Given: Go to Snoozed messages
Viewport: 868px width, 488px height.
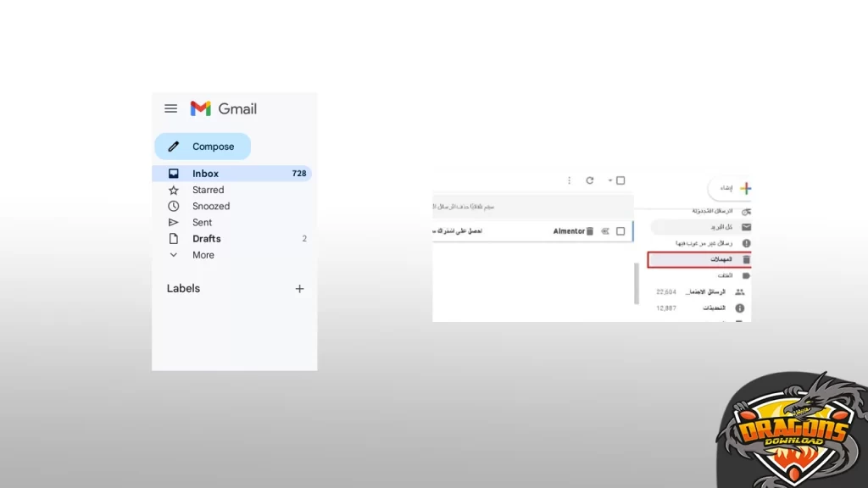Looking at the screenshot, I should point(210,206).
